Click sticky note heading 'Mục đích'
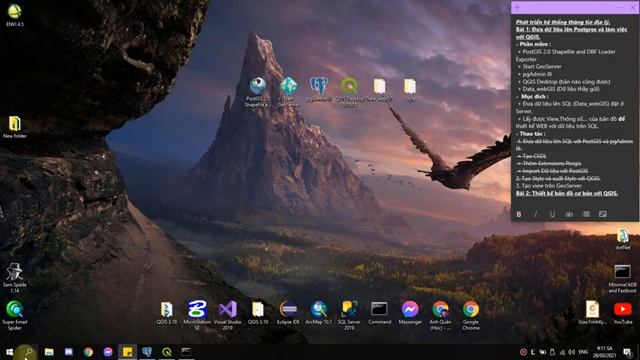Viewport: 640px width, 360px height. tap(534, 96)
